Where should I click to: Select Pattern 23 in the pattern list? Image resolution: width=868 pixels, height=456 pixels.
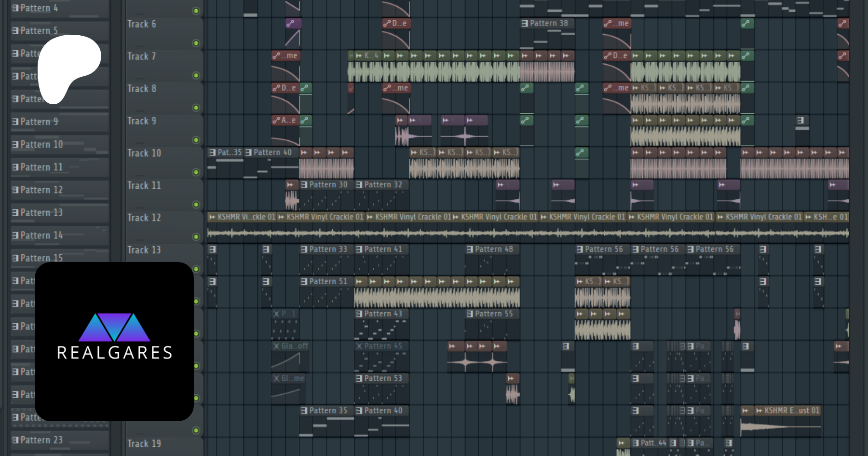(41, 440)
